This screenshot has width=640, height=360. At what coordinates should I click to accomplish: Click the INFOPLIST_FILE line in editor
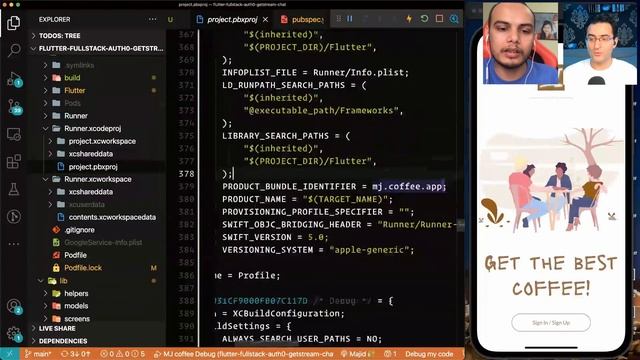pos(315,72)
